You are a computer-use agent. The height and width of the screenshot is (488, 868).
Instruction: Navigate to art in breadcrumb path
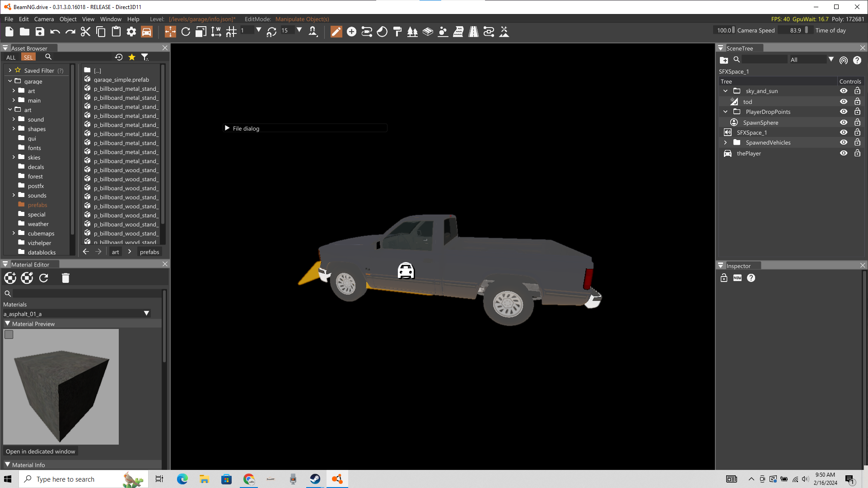pos(116,252)
